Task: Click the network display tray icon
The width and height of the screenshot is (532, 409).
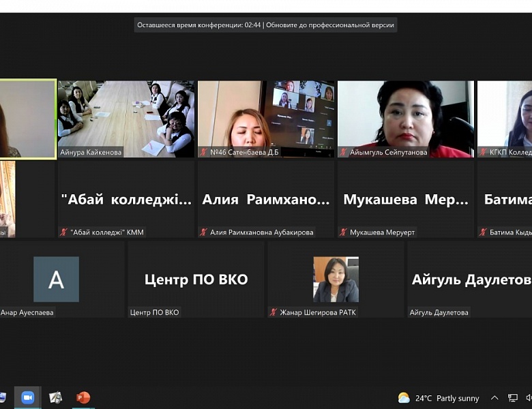Action: (x=512, y=398)
